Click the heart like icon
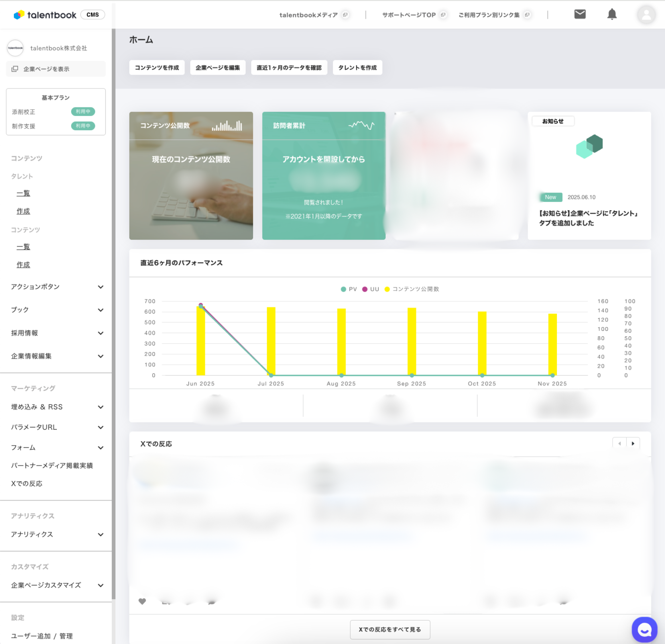The height and width of the screenshot is (644, 665). [x=142, y=601]
